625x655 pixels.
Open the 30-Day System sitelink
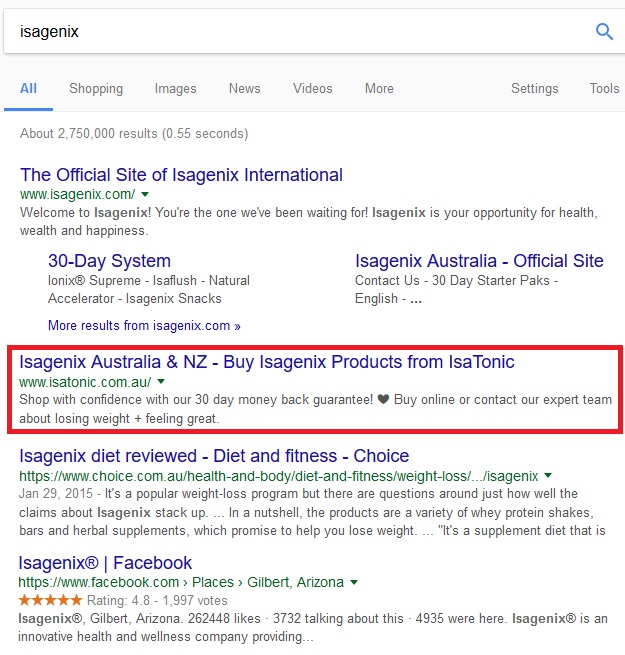pyautogui.click(x=109, y=261)
